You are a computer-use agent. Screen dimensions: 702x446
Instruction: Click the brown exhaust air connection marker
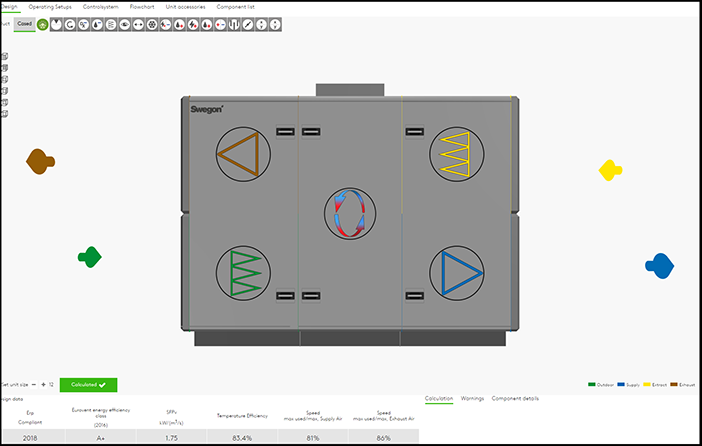point(39,160)
